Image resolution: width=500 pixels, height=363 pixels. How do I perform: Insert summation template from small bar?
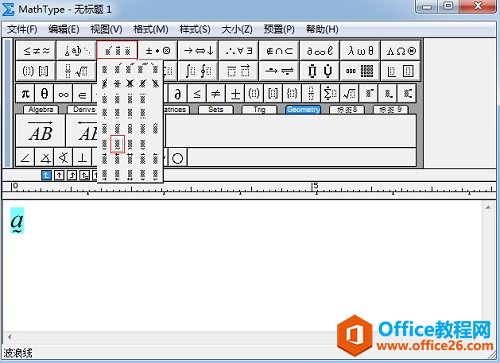pyautogui.click(x=330, y=94)
